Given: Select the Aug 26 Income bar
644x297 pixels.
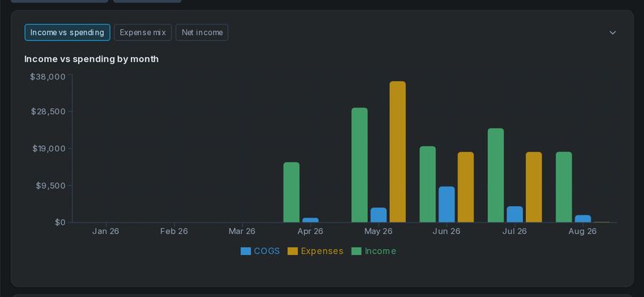Looking at the screenshot, I should pyautogui.click(x=564, y=188).
